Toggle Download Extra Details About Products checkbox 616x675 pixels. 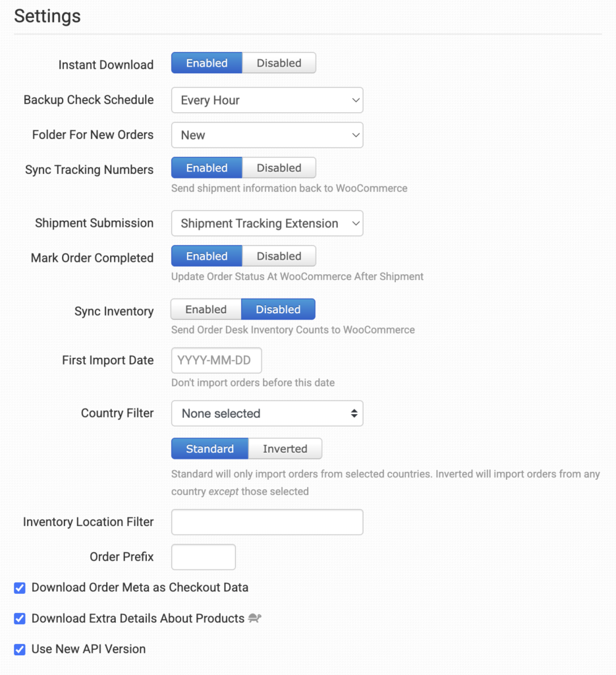pyautogui.click(x=20, y=618)
